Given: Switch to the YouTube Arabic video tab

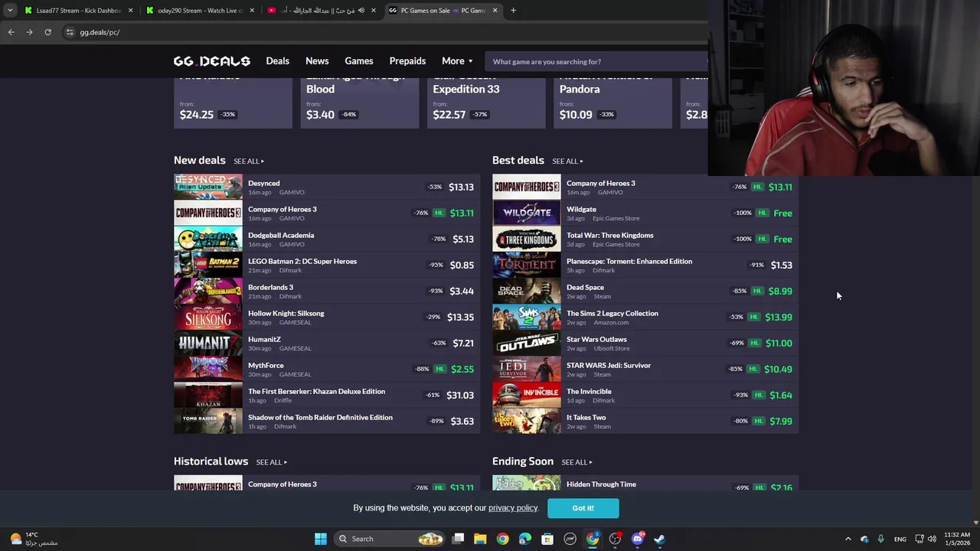Looking at the screenshot, I should (322, 11).
